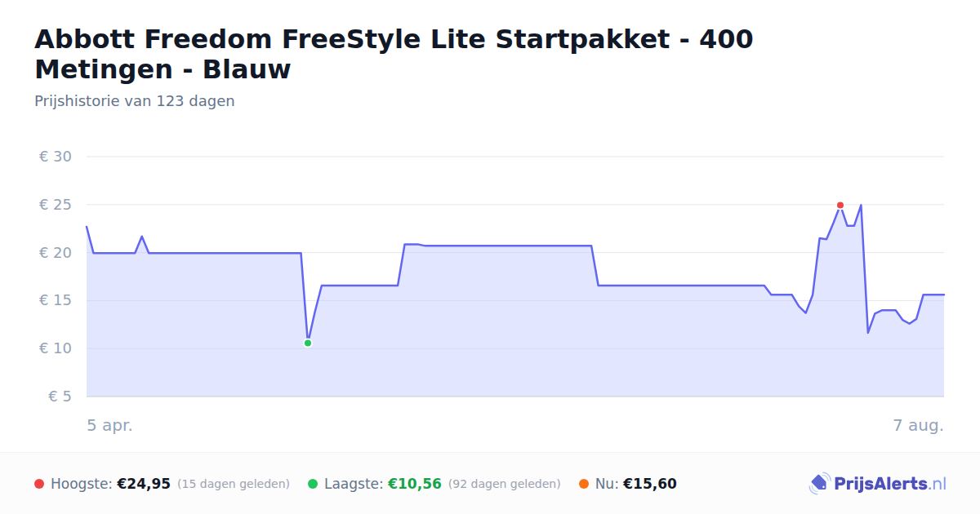The width and height of the screenshot is (980, 514).
Task: Click the green lowest-price dot on chart
Action: pos(308,343)
